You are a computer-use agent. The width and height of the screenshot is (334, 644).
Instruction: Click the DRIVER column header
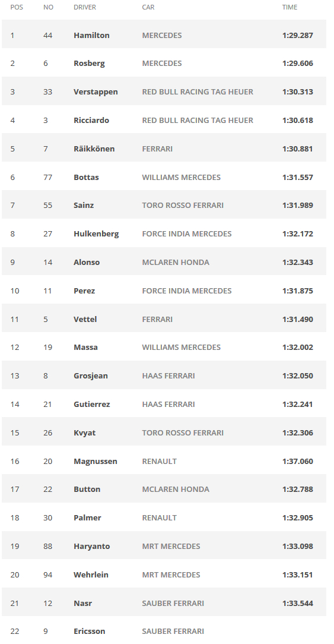tap(84, 7)
